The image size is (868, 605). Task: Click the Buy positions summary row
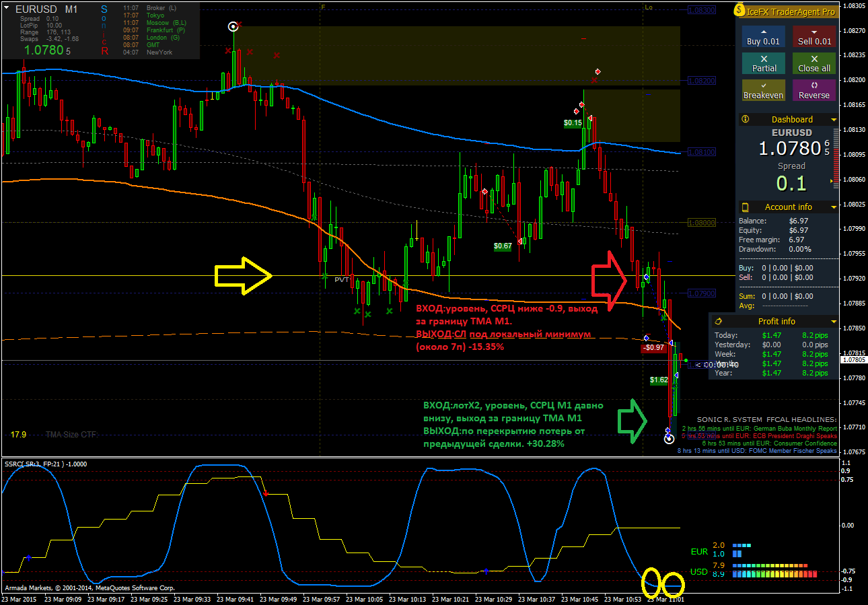[x=776, y=268]
